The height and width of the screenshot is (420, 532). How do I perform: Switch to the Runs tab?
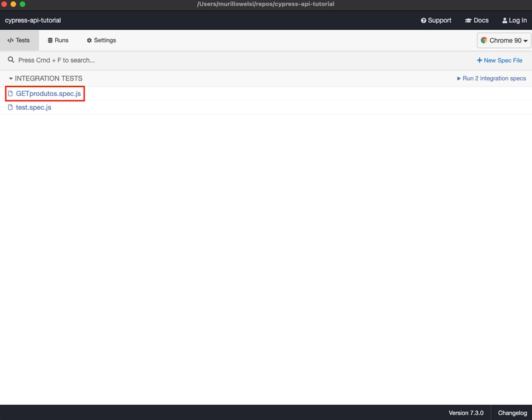coord(58,41)
